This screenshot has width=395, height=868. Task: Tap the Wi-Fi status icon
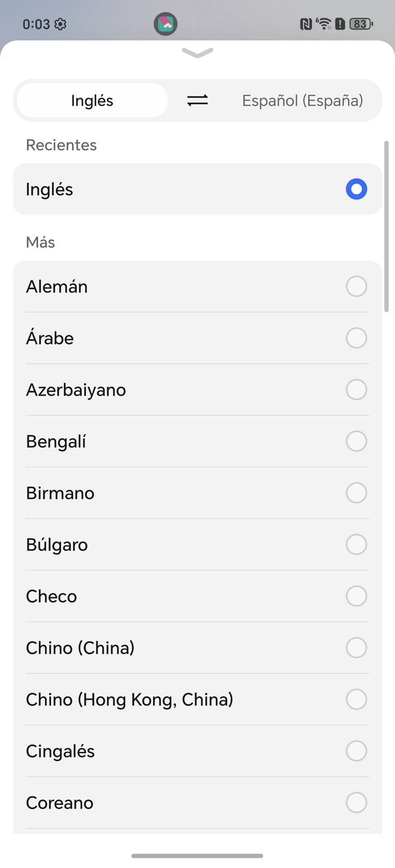pos(324,24)
